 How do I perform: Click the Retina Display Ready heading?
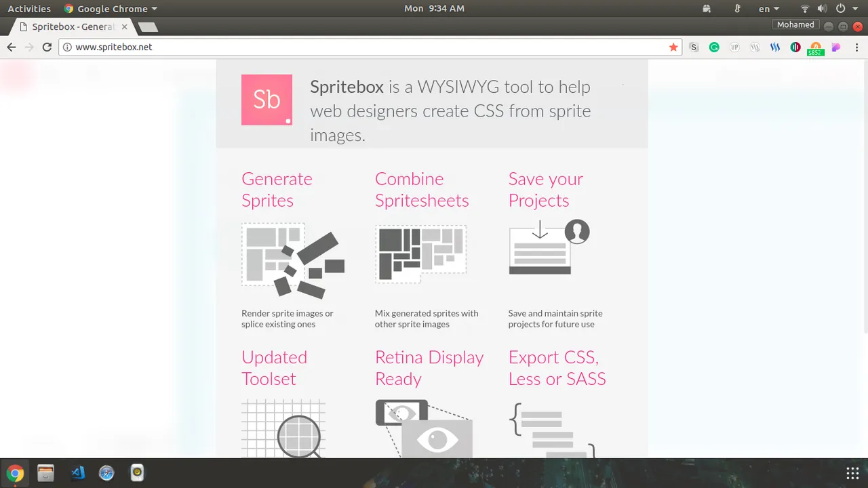click(x=429, y=368)
